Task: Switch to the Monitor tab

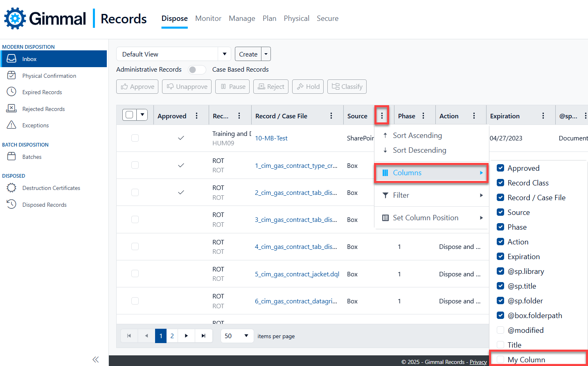Action: tap(208, 18)
